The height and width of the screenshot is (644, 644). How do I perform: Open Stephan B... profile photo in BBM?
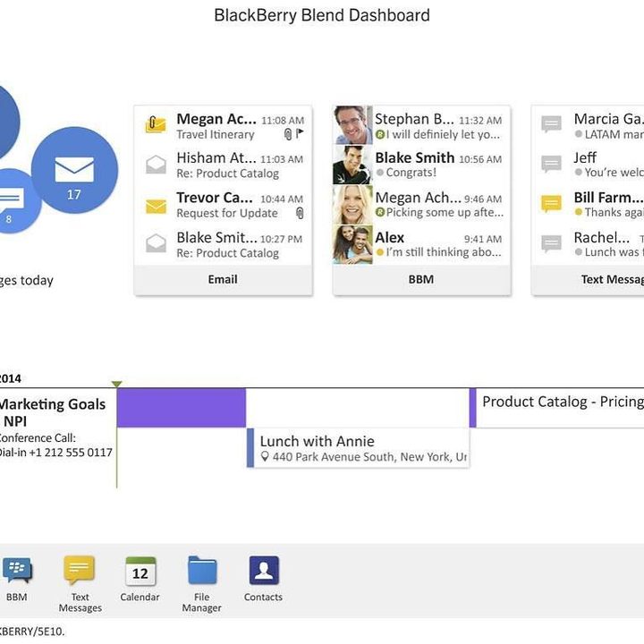[352, 125]
